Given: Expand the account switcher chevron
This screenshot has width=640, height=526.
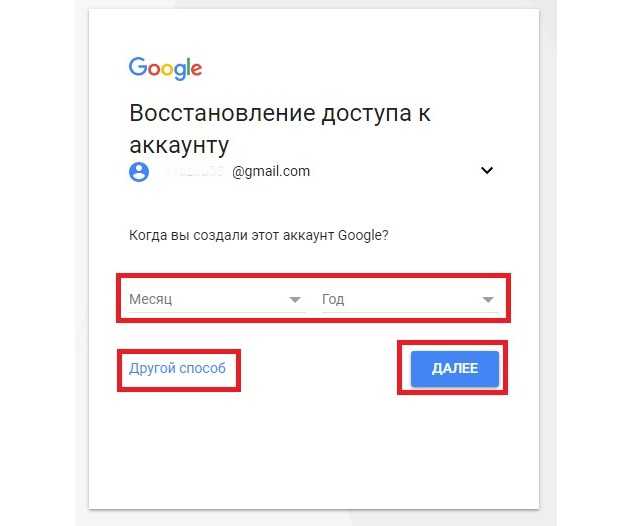Looking at the screenshot, I should point(487,170).
